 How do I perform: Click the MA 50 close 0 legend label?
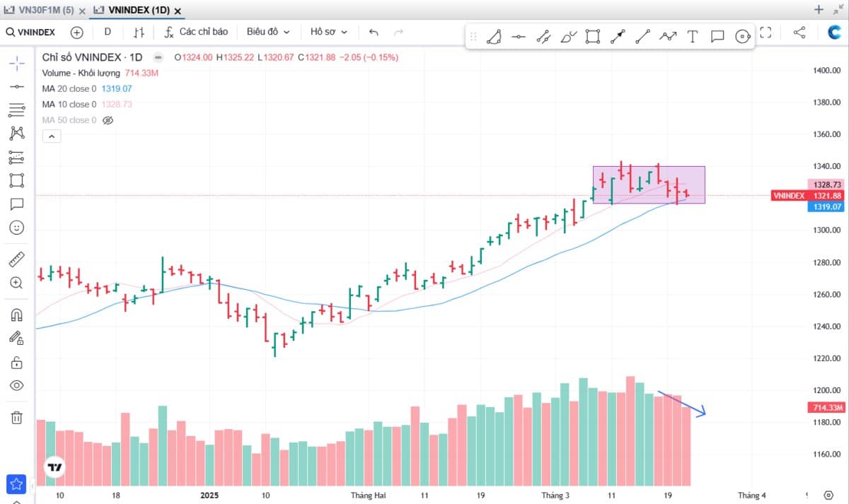point(69,120)
